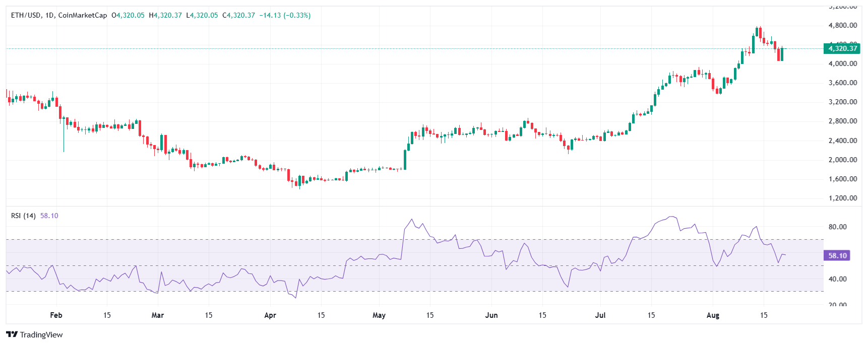Select Mar on the time axis
This screenshot has height=345, width=868.
pyautogui.click(x=158, y=315)
